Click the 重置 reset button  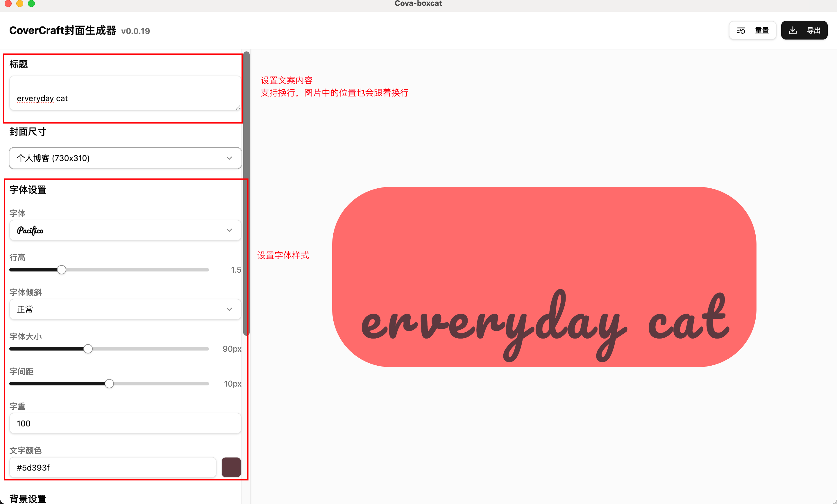click(752, 31)
